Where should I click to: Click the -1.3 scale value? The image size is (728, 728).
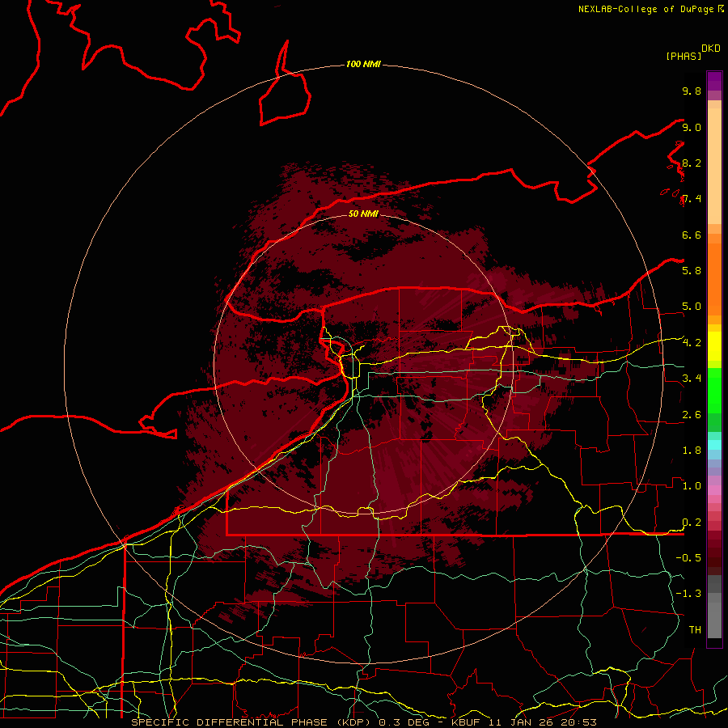(688, 594)
